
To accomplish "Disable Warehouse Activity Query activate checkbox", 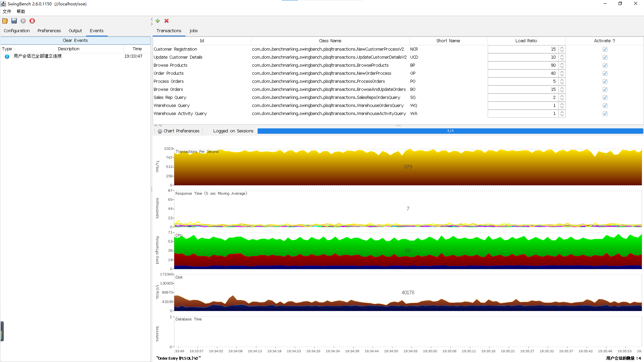I will coord(605,114).
